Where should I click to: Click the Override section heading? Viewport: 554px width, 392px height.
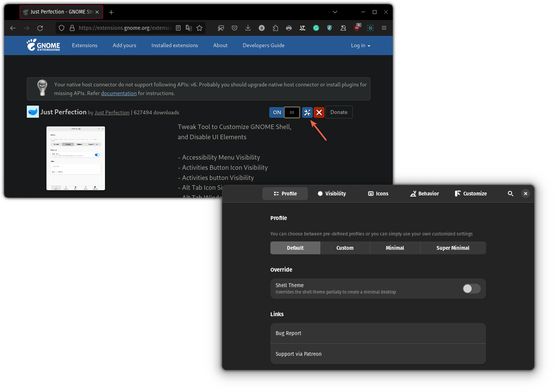[x=281, y=270]
